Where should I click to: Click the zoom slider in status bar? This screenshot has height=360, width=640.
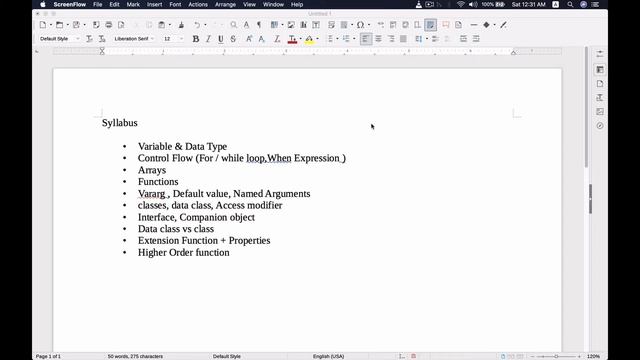coord(556,356)
